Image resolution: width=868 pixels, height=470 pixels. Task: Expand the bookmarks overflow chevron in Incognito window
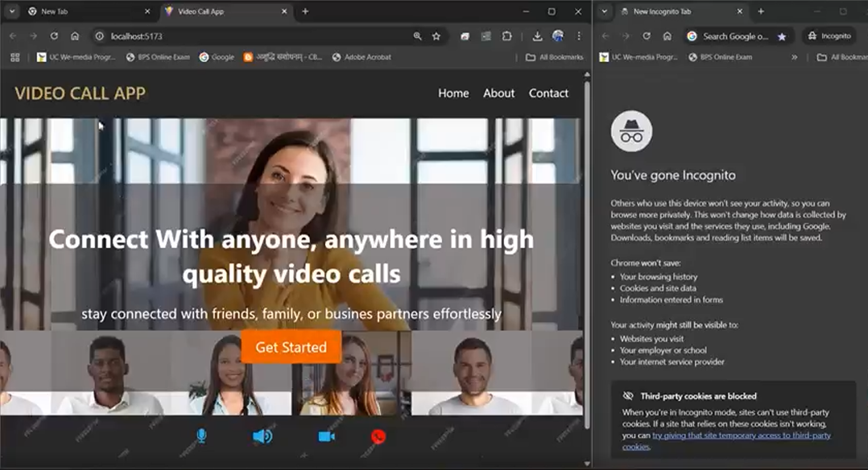click(x=794, y=57)
